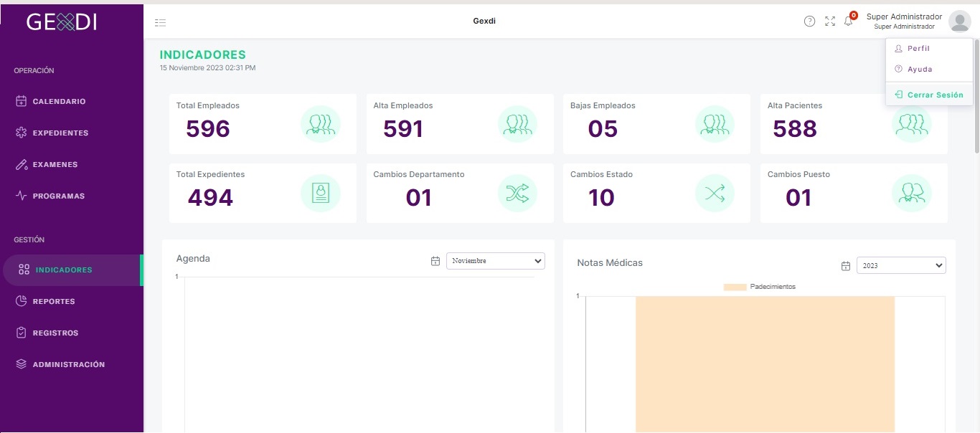This screenshot has width=980, height=433.
Task: Click the INDICADORES page heading
Action: click(x=203, y=54)
